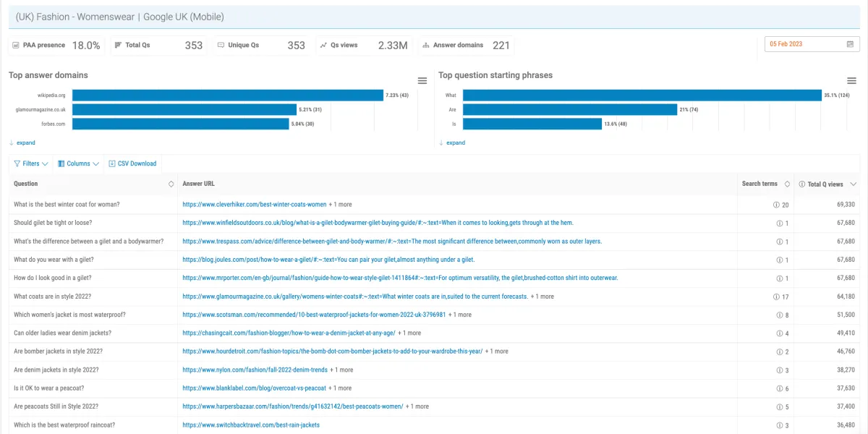868x434 pixels.
Task: Open the chasingcait denim jacket link
Action: (x=289, y=333)
